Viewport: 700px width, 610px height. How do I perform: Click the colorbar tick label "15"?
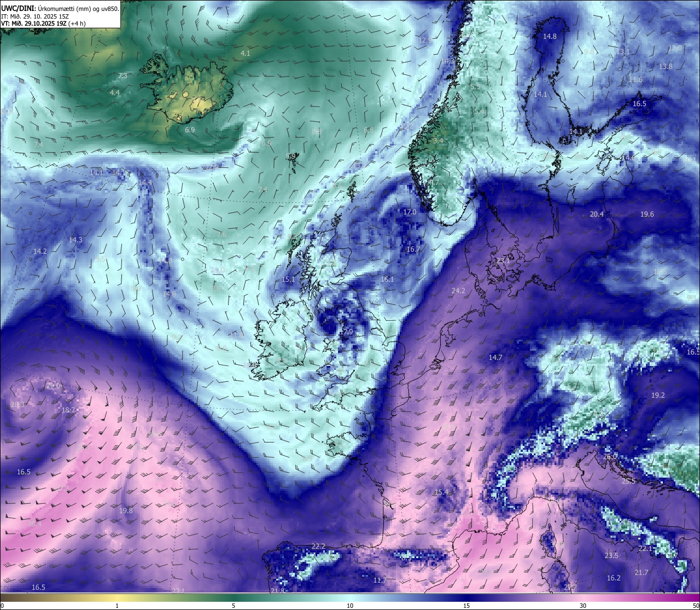[x=466, y=606]
